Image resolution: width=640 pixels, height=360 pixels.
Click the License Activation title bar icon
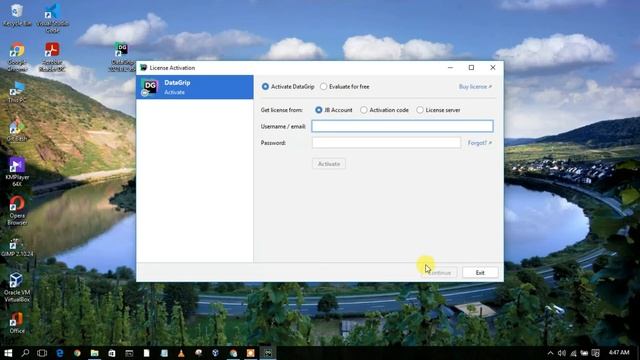(x=143, y=68)
